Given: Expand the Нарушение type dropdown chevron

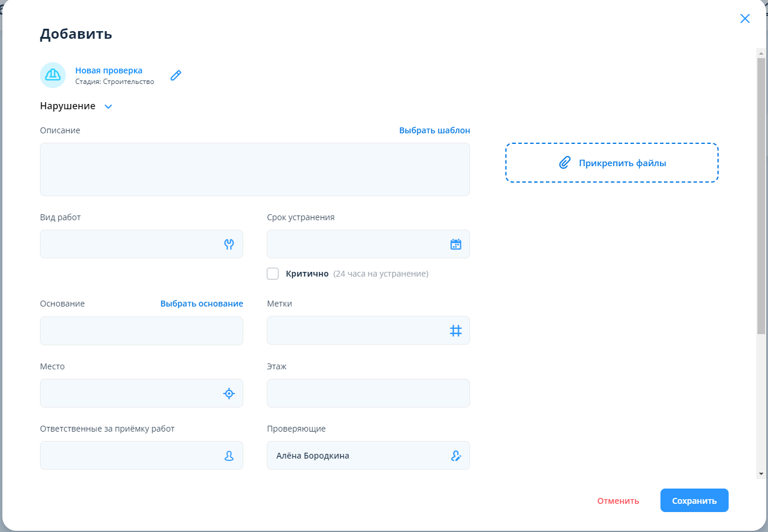Looking at the screenshot, I should 108,107.
